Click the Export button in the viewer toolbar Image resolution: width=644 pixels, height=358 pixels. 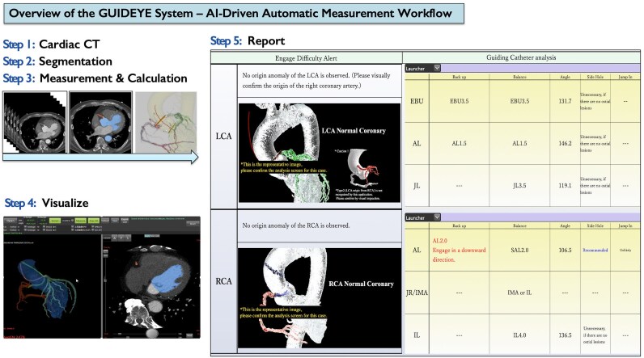pos(125,221)
